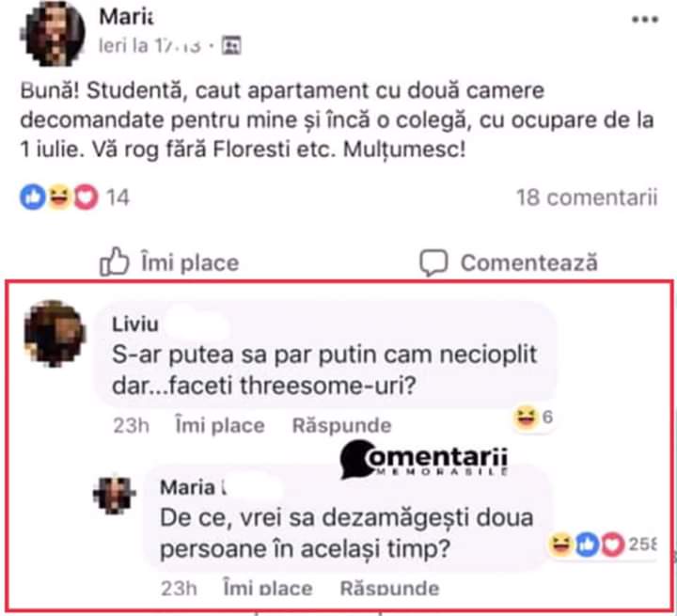
Task: Click "Răspunde" under Liviu's comment
Action: tap(341, 425)
